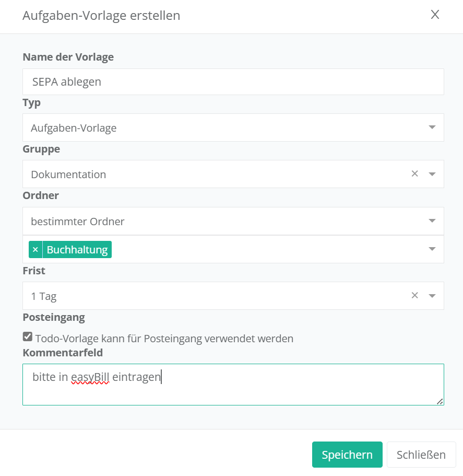
Task: Clear the Dokumentation group selection
Action: point(415,174)
